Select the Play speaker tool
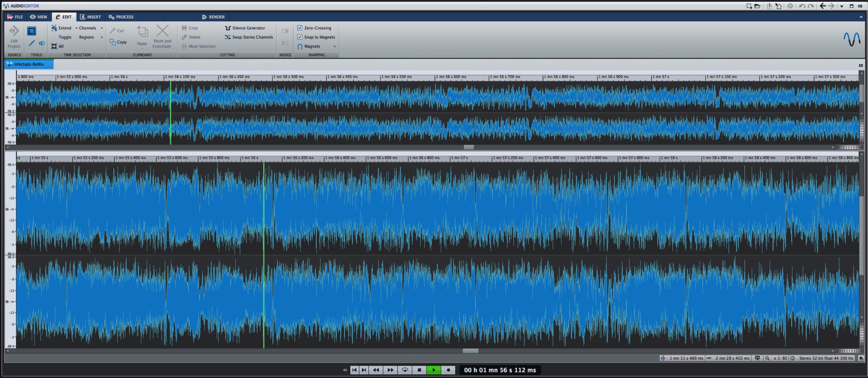 click(x=42, y=43)
